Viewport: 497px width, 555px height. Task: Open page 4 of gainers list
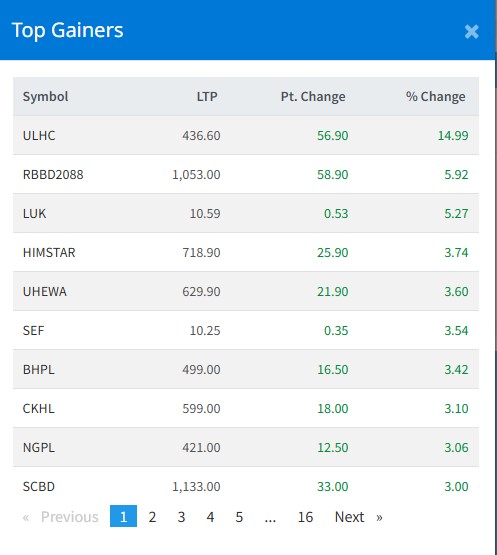coord(210,517)
